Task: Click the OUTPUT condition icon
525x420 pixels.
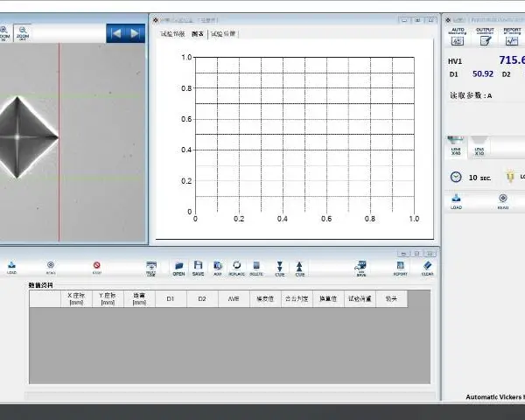Action: pos(485,37)
